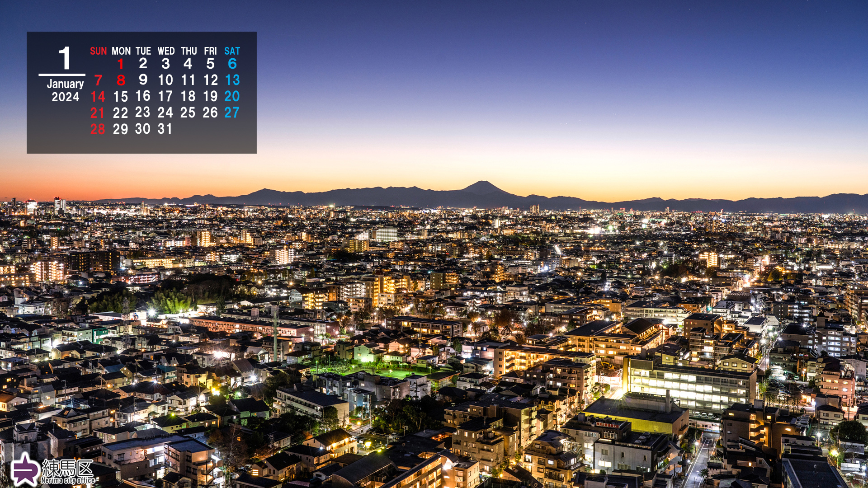Image resolution: width=868 pixels, height=488 pixels.
Task: Select red holiday date 8
Action: 121,80
